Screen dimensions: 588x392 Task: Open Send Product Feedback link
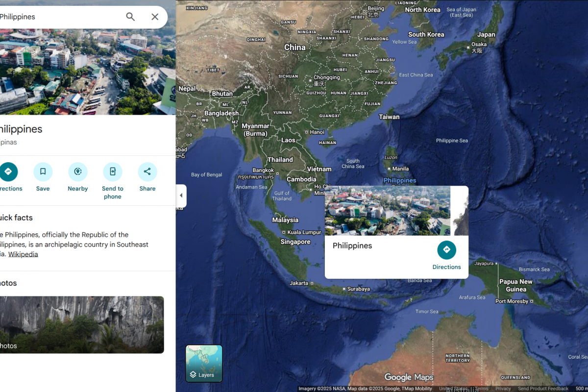tap(543, 389)
